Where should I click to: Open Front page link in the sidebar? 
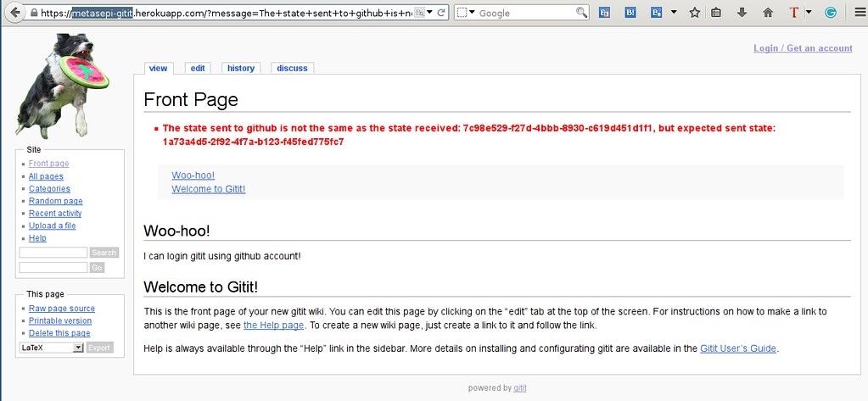click(48, 164)
